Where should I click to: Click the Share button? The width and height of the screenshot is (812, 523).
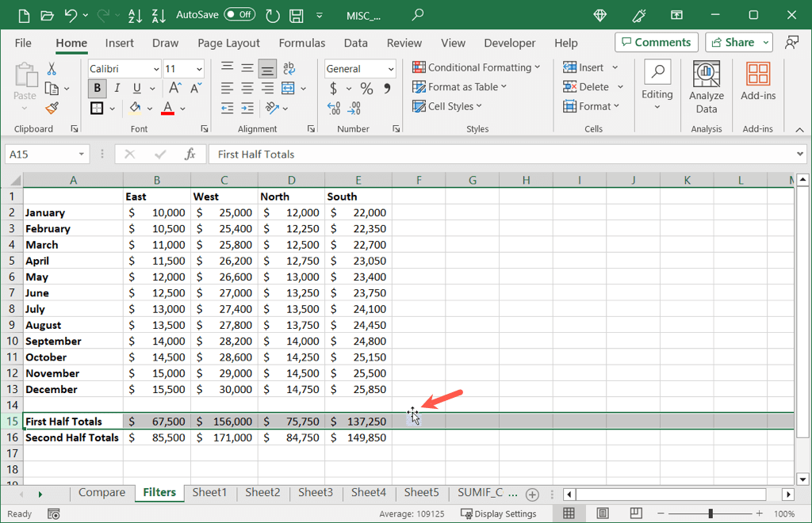coord(732,42)
